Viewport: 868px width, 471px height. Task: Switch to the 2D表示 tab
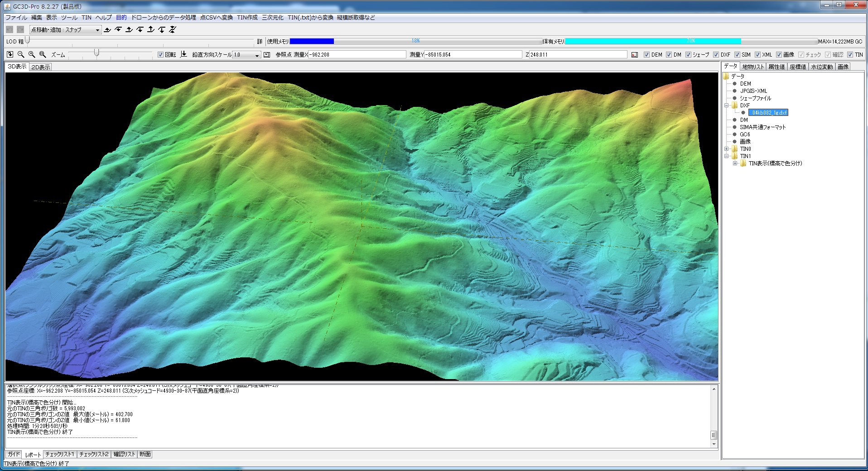[x=41, y=67]
